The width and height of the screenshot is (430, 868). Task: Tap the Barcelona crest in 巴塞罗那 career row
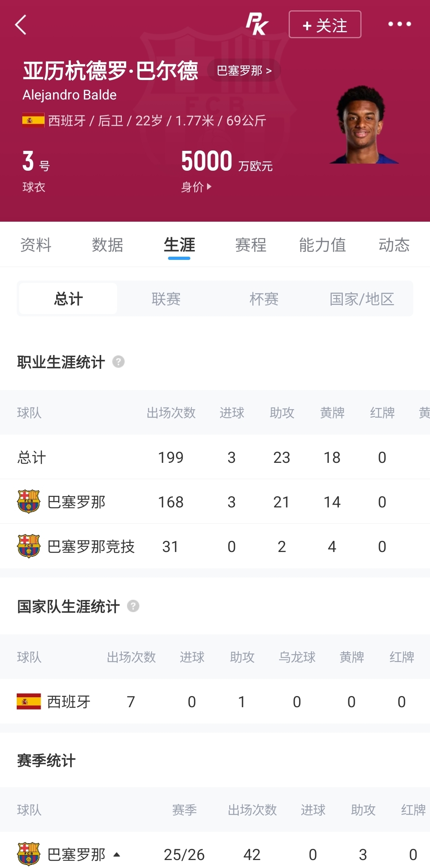pyautogui.click(x=29, y=501)
